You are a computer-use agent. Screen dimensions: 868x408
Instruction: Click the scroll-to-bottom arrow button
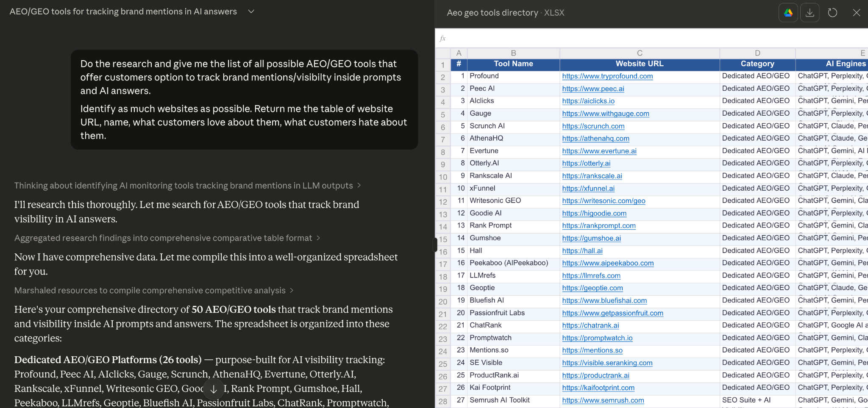click(214, 389)
